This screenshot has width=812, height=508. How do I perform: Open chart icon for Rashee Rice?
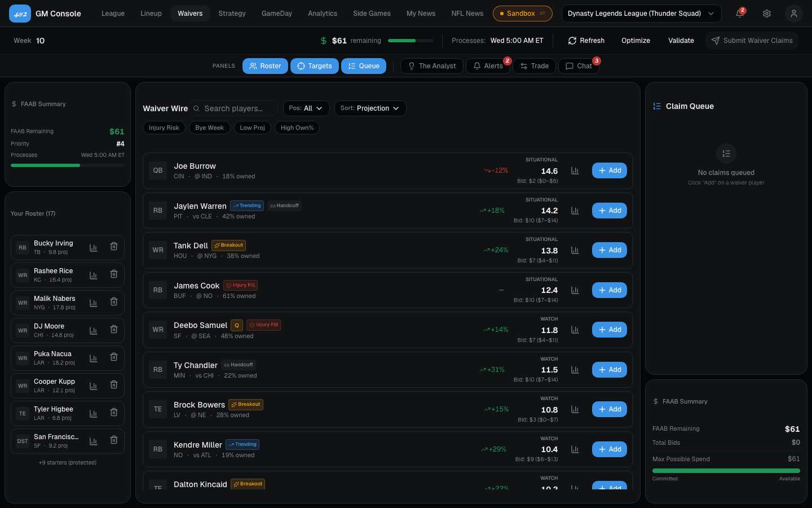94,275
